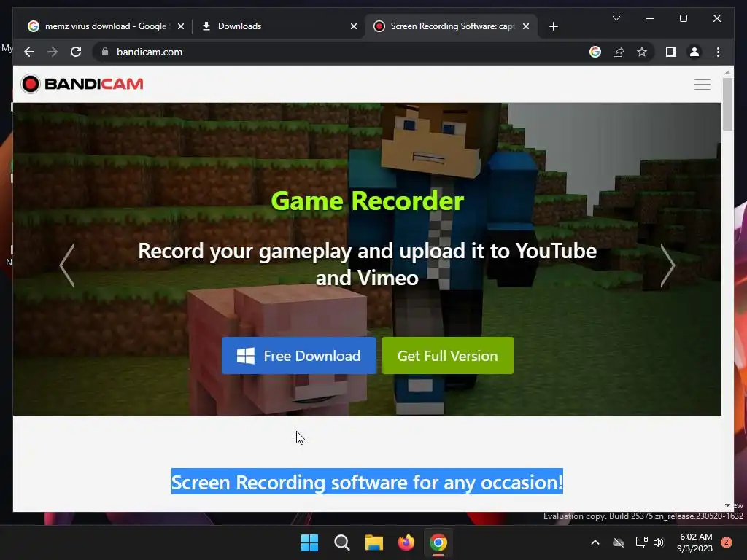The height and width of the screenshot is (560, 747).
Task: Show the previous slide in the carousel
Action: [x=66, y=265]
